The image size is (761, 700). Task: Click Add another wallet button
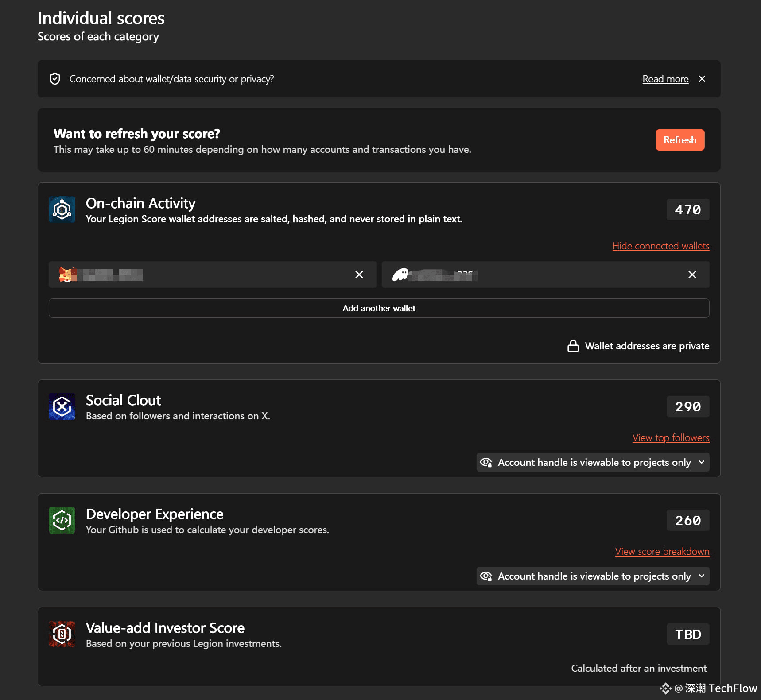coord(379,308)
